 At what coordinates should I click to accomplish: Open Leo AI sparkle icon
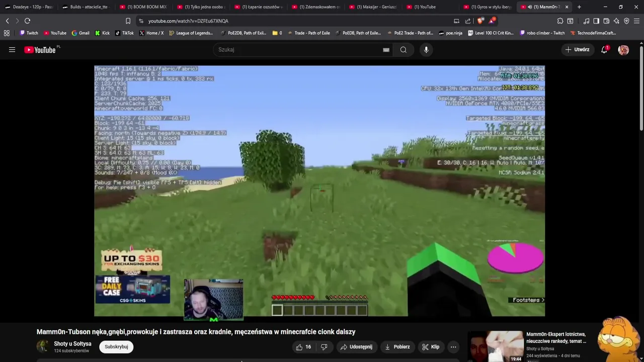click(616, 21)
